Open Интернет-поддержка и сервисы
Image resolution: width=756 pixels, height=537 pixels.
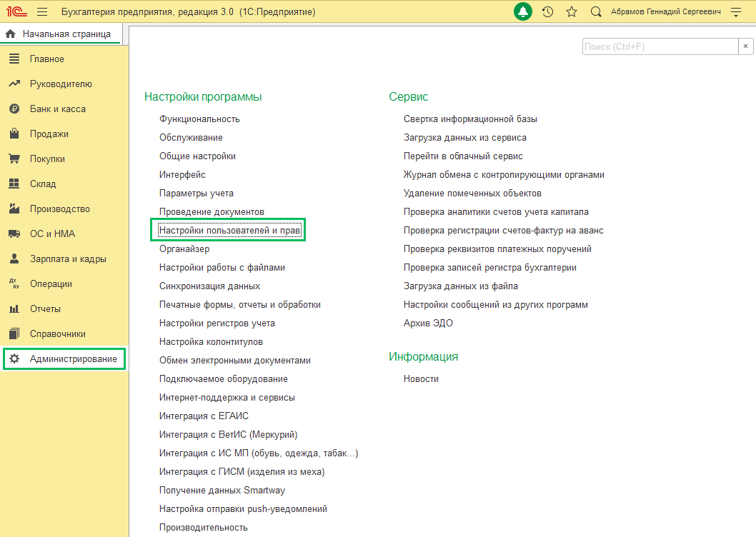coord(227,398)
